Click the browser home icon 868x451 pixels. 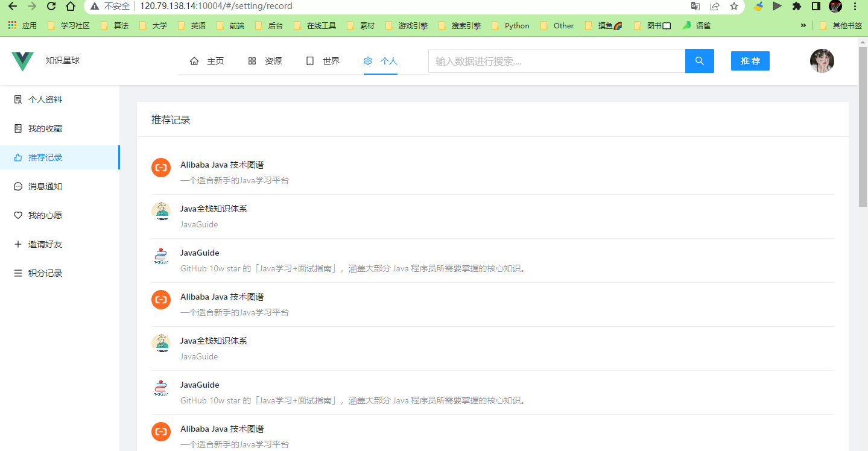tap(71, 6)
